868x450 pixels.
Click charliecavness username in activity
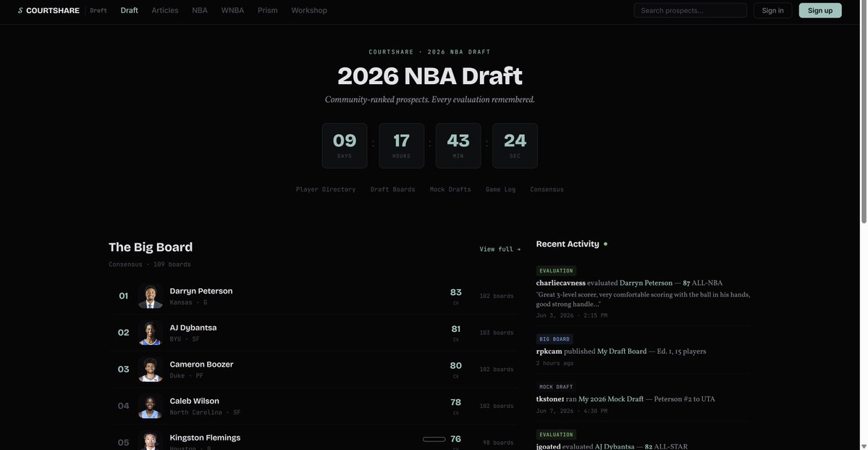(560, 283)
